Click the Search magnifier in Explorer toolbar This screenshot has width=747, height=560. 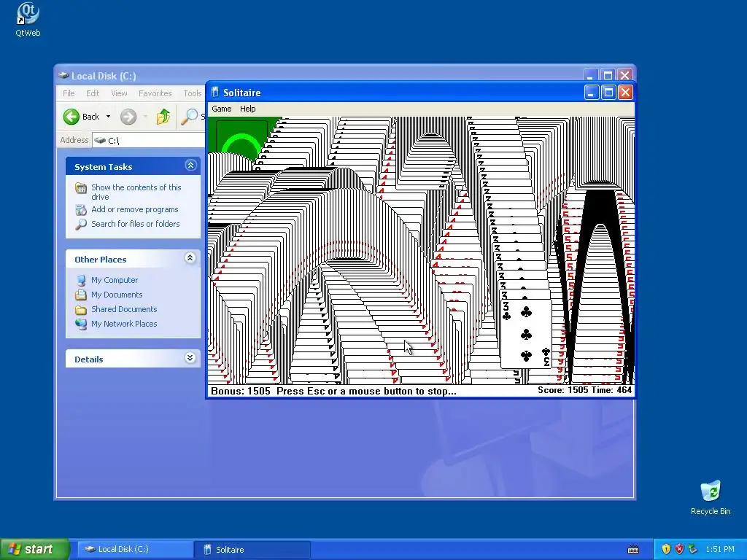[x=190, y=117]
